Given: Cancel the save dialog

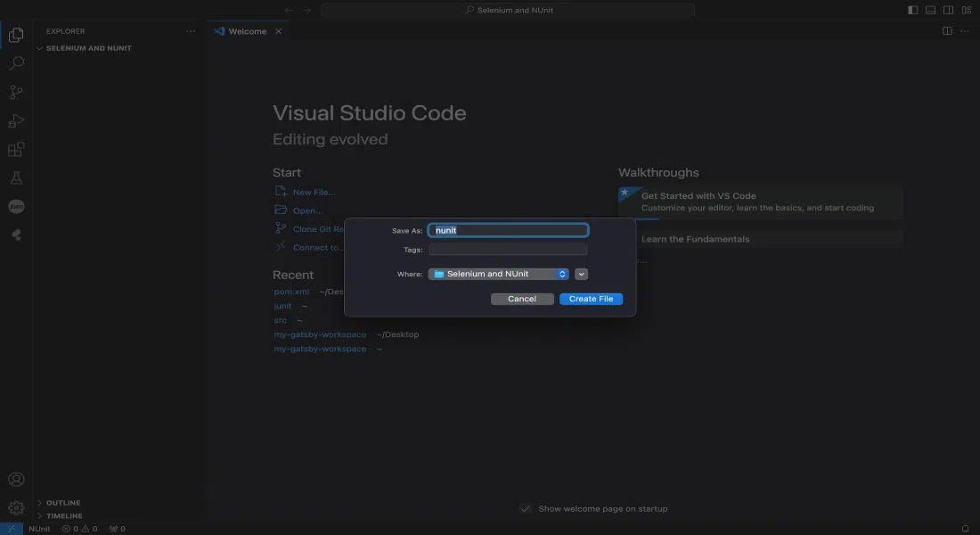Looking at the screenshot, I should pos(522,299).
